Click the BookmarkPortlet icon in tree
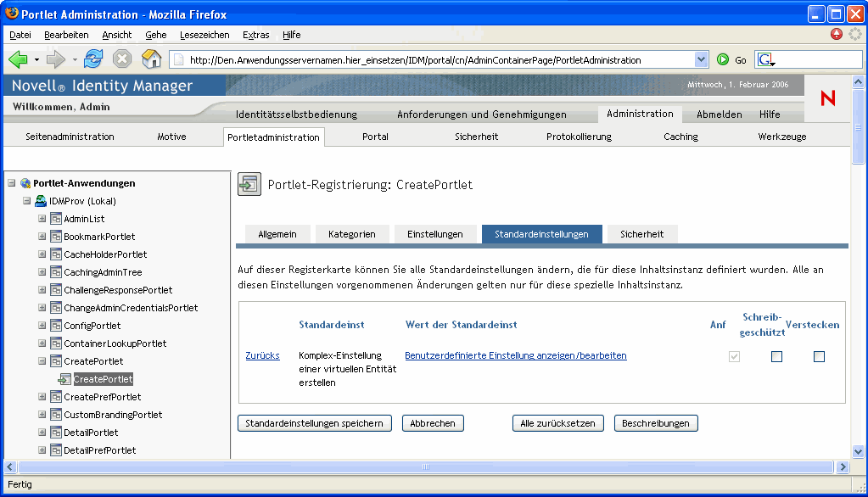This screenshot has width=868, height=497. tap(55, 237)
